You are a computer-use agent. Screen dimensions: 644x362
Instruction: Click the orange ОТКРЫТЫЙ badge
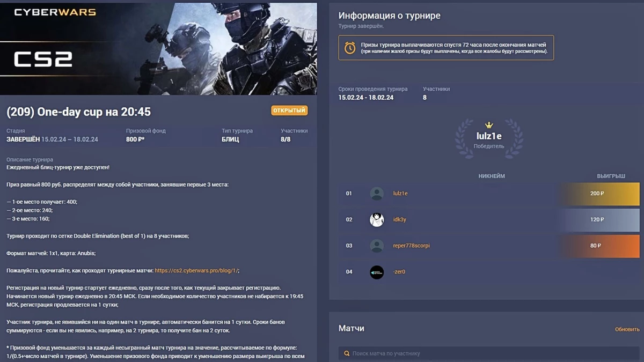[x=289, y=110]
